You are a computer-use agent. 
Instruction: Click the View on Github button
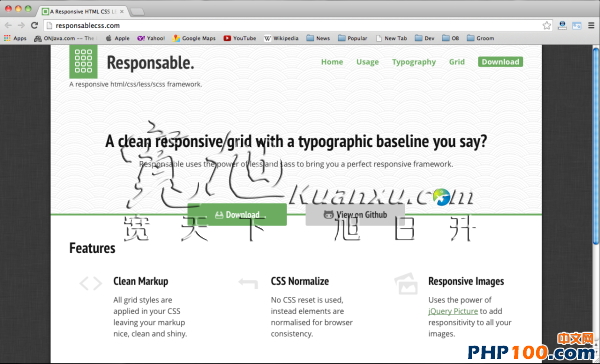[x=355, y=215]
